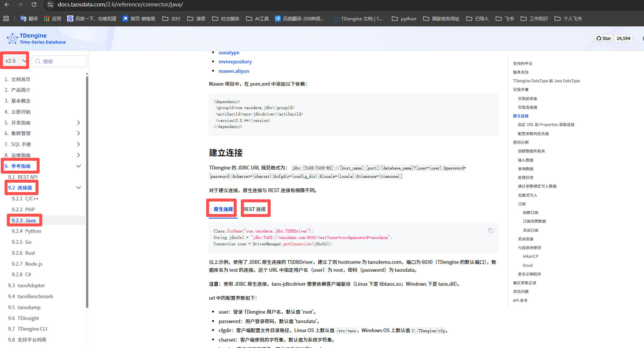Open the 翻译 bookmark

29,18
